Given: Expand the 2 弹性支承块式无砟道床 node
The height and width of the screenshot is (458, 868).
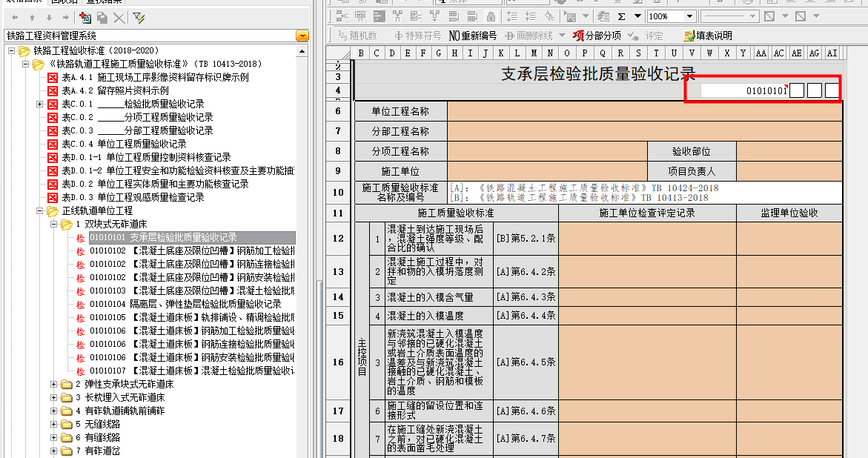Looking at the screenshot, I should point(53,384).
